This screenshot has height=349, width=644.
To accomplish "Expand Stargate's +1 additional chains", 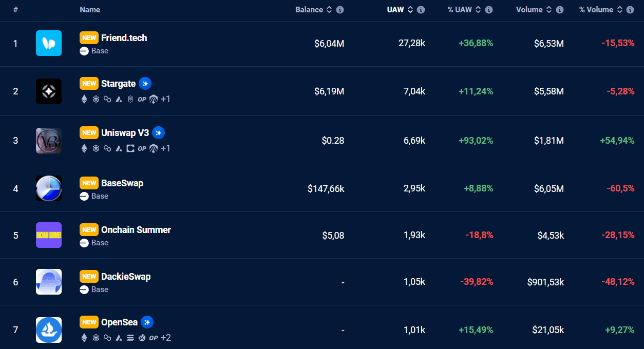I will [165, 100].
